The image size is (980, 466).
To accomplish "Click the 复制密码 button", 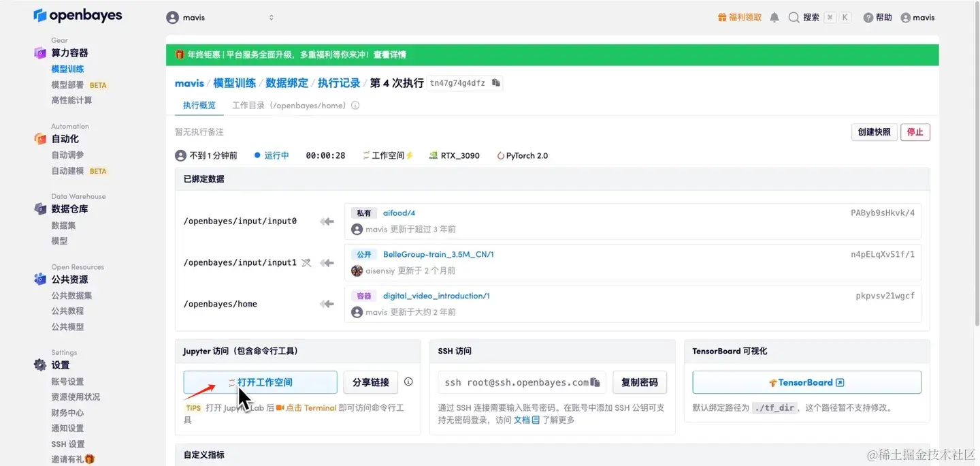I will point(640,382).
